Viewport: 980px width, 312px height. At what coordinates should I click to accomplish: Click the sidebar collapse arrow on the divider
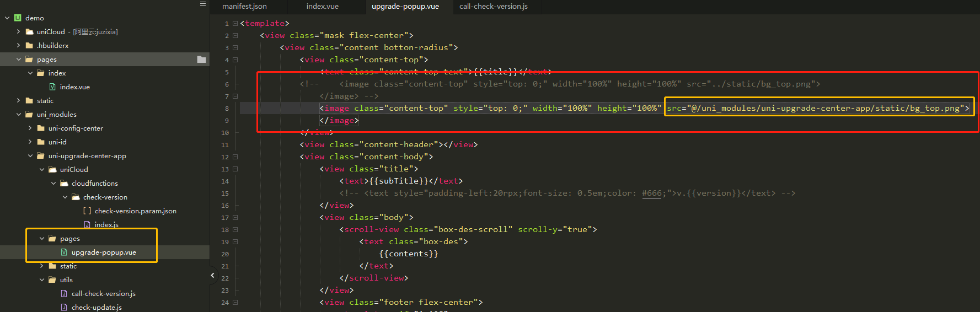pos(212,275)
